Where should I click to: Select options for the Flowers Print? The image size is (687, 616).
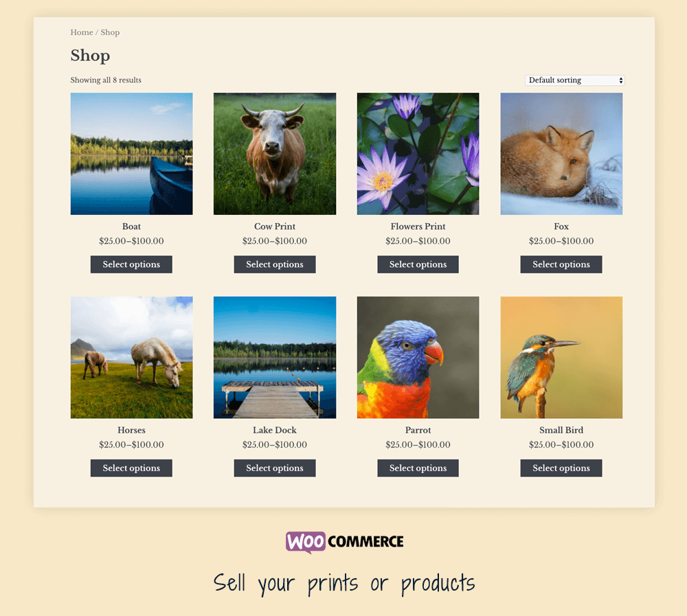point(418,264)
